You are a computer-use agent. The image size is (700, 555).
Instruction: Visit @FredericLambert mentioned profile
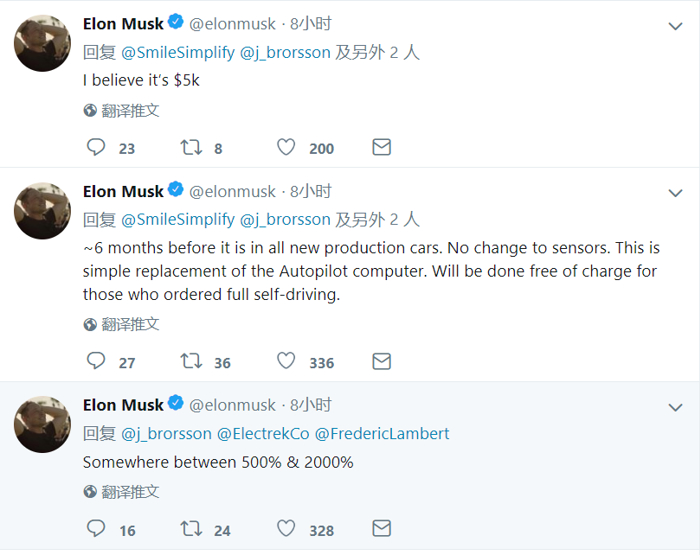pos(382,433)
